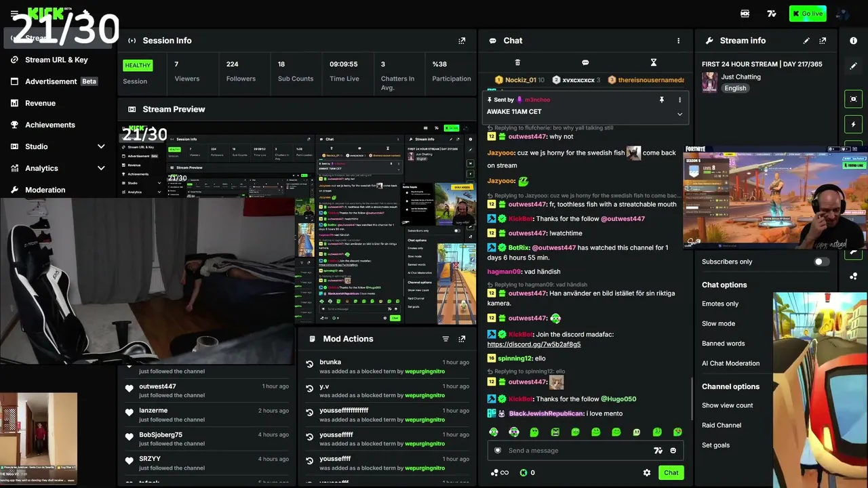Click the lightning bolt icon in right sidebar
Screen dimensions: 868x488
click(853, 125)
